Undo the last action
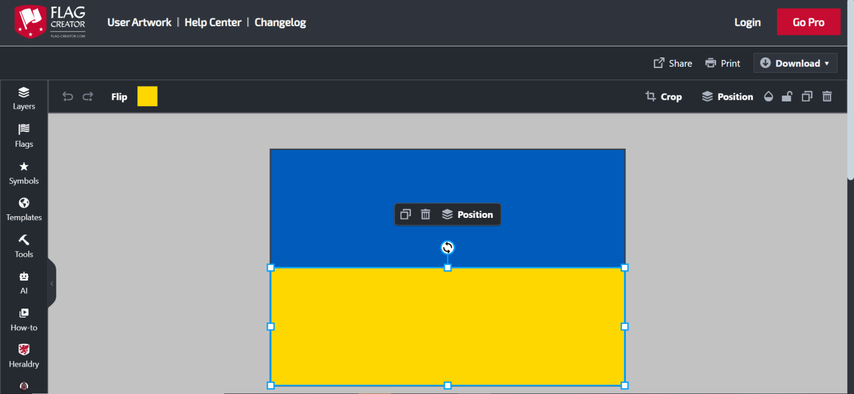854x394 pixels. tap(68, 96)
